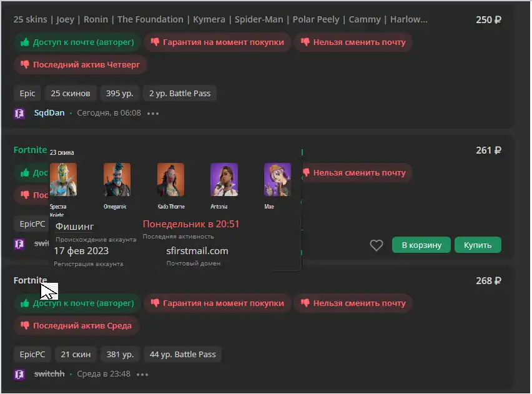The width and height of the screenshot is (532, 394).
Task: Open the 25 skins Joey Ronin listing title
Action: point(220,19)
